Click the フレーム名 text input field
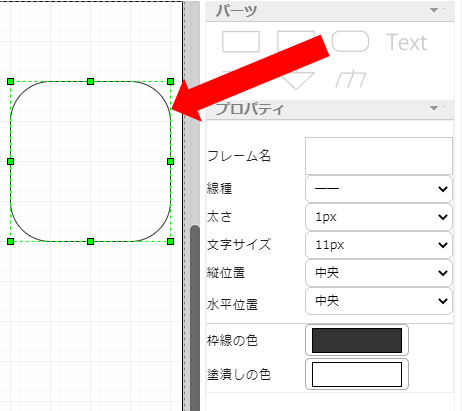The image size is (462, 411). (x=379, y=156)
